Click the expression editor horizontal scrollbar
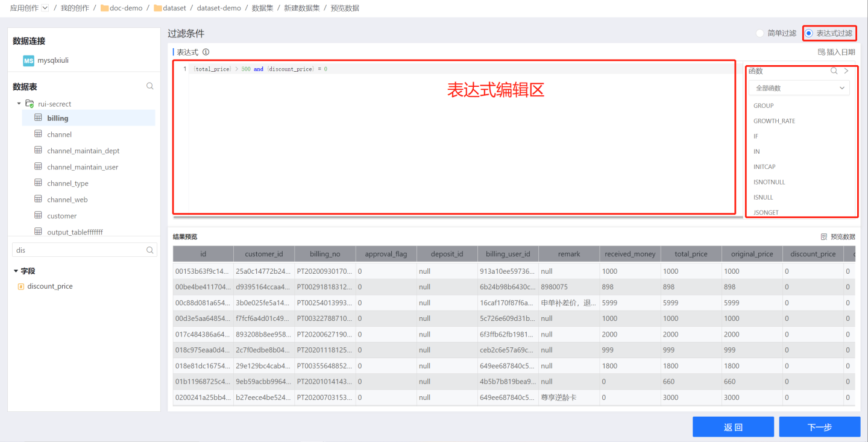 click(x=458, y=216)
